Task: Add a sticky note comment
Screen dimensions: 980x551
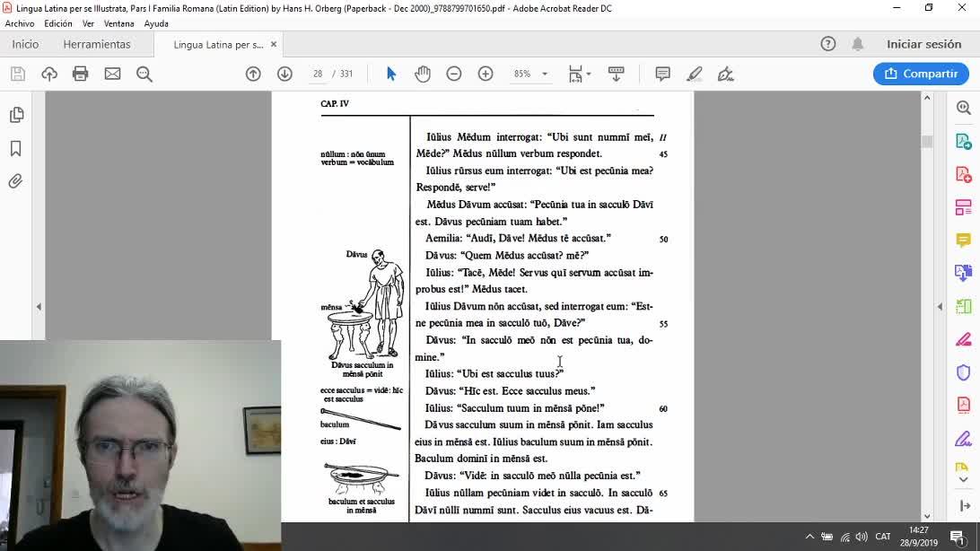Action: point(662,74)
